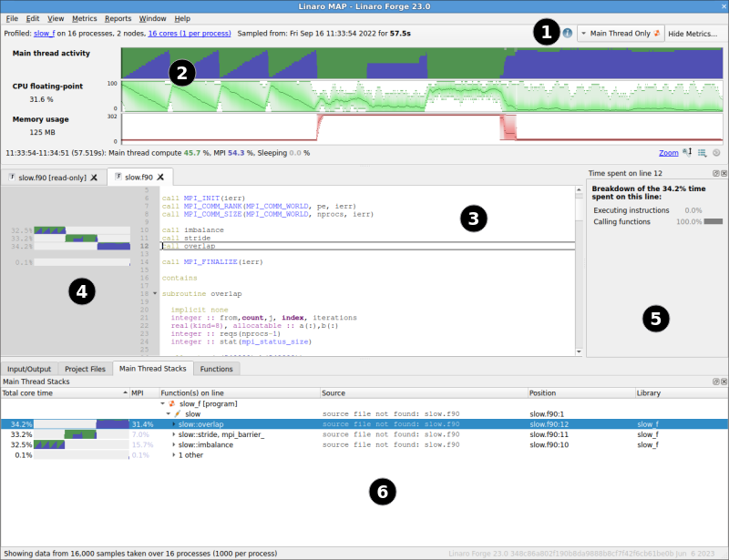Close the active slow.f90 tab
The image size is (729, 560).
click(160, 177)
